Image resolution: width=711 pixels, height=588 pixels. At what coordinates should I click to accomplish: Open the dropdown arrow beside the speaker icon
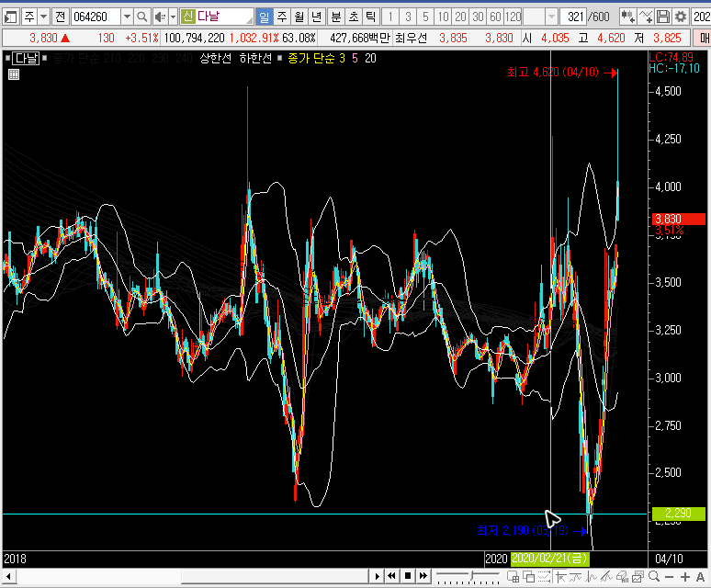point(173,17)
